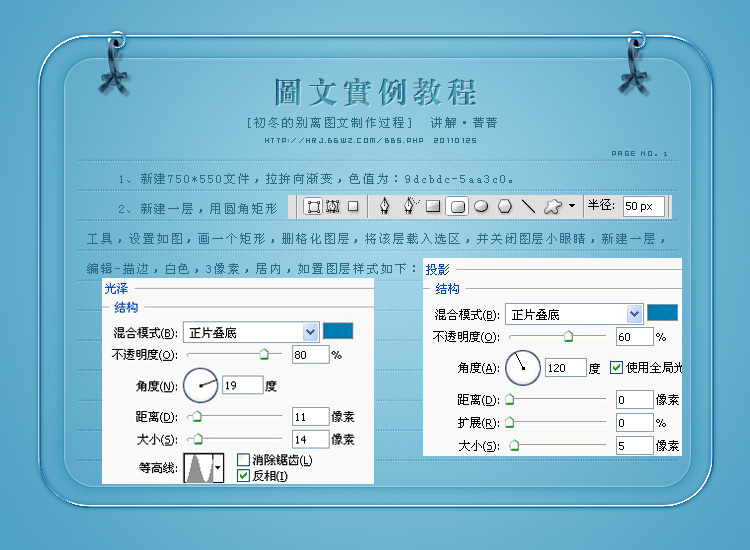Pick the Line shape tool
This screenshot has height=550, width=750.
528,206
